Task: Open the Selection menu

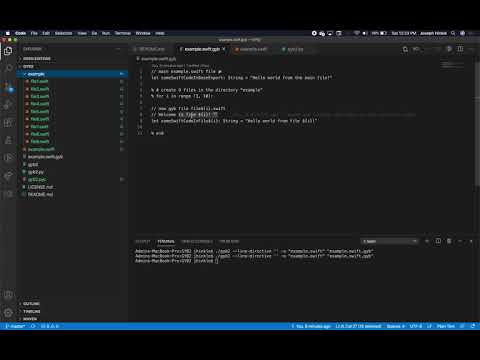Action: [x=63, y=33]
